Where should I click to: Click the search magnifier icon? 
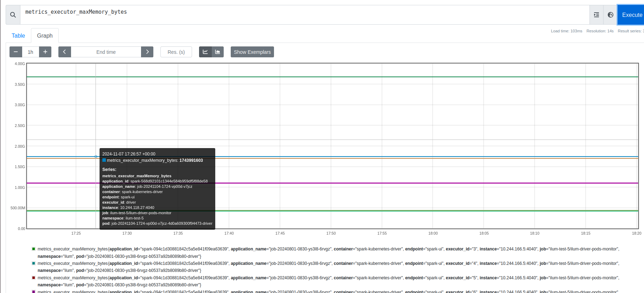(13, 15)
